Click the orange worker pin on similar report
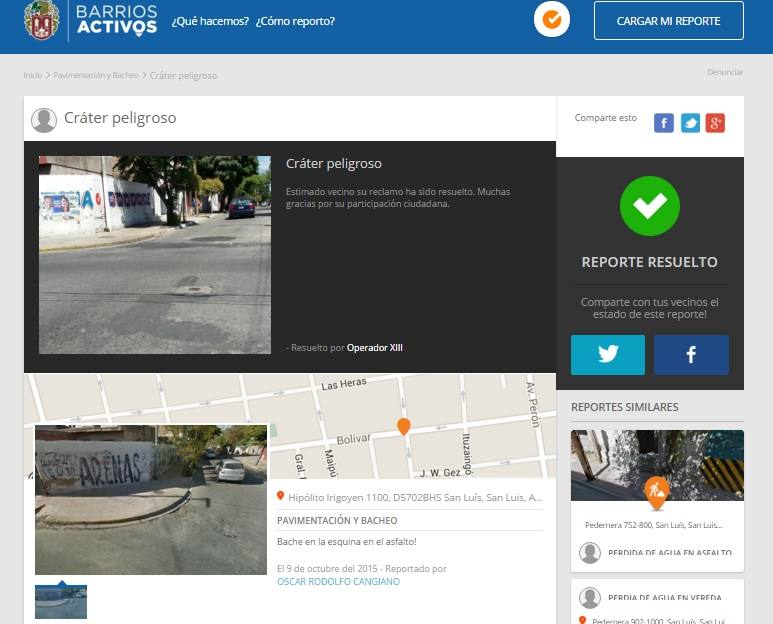Viewport: 773px width, 624px height. (657, 493)
